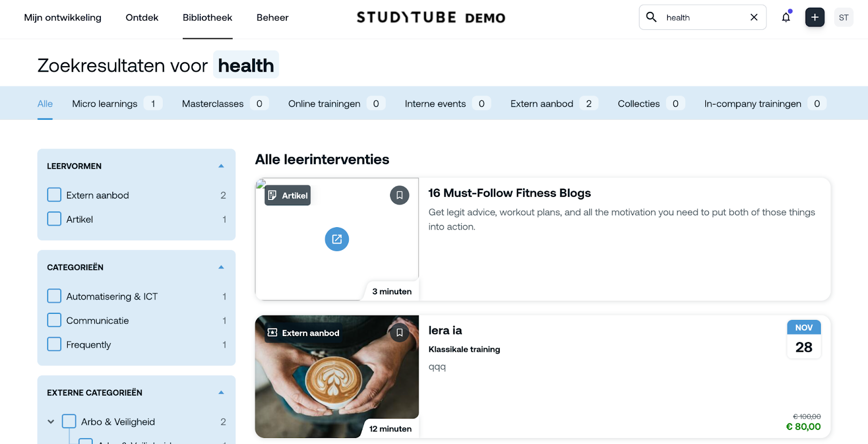Image resolution: width=868 pixels, height=444 pixels.
Task: Open the 16 Must-Follow Fitness Blogs title
Action: coord(509,193)
